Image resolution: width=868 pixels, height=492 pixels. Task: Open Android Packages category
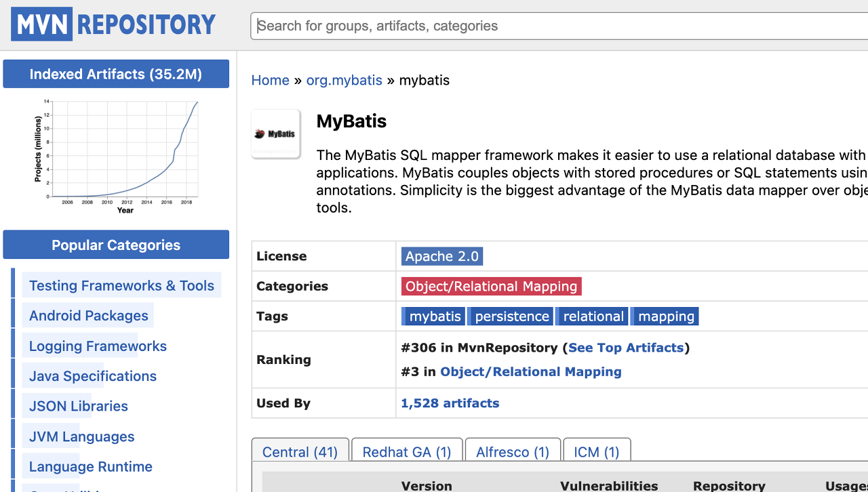click(x=88, y=315)
